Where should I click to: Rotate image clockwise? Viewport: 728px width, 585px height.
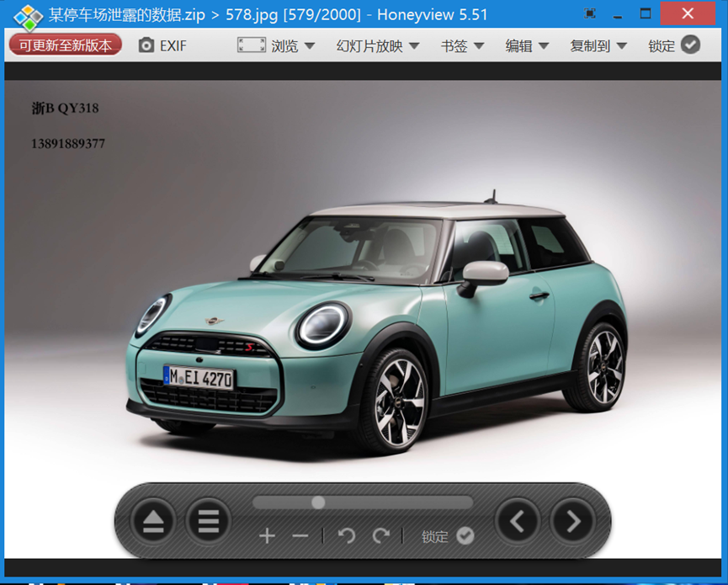381,536
